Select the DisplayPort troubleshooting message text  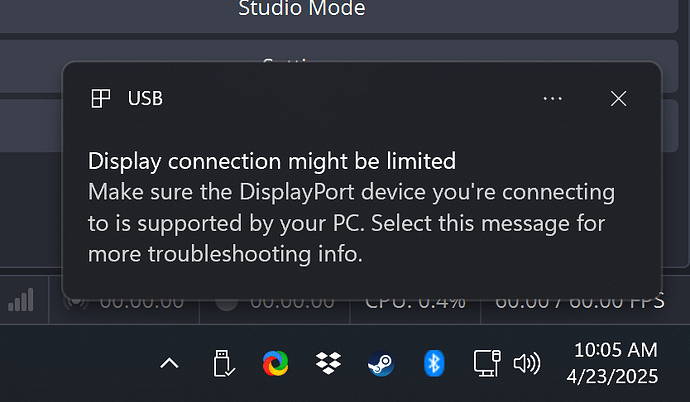click(x=350, y=222)
